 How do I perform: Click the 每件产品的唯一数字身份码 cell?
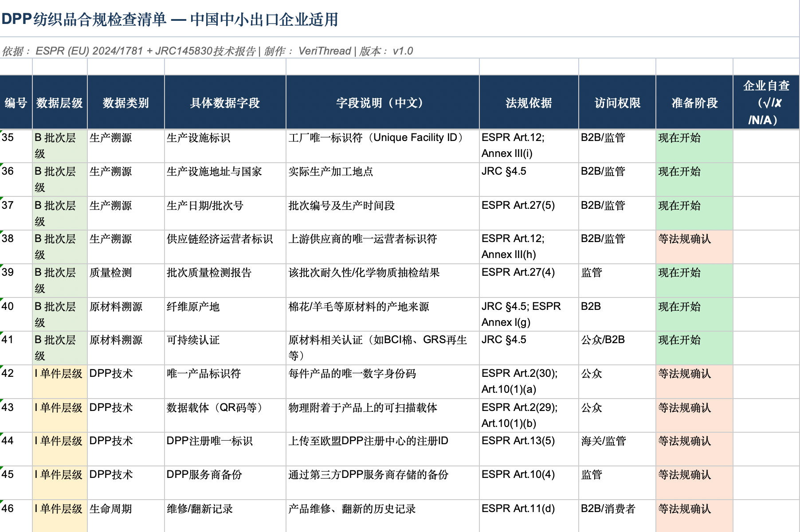383,382
